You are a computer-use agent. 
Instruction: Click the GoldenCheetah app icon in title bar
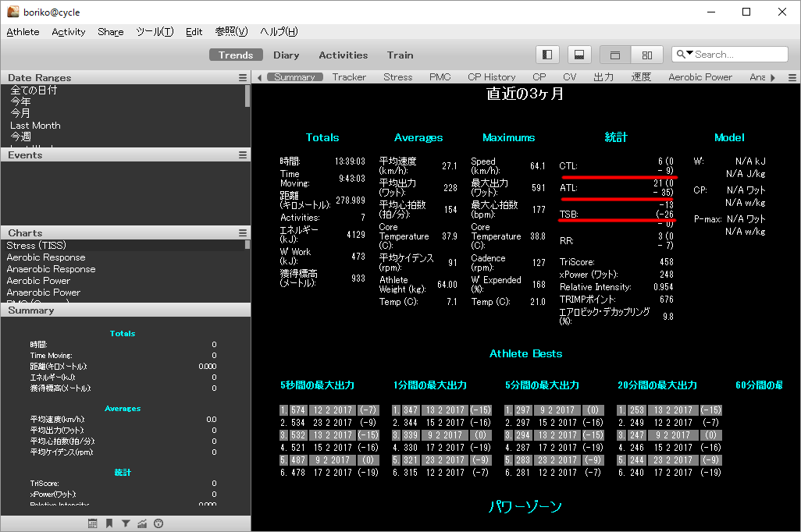coord(12,11)
